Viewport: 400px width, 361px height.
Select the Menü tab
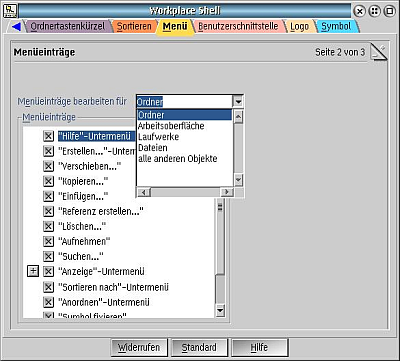(x=175, y=26)
